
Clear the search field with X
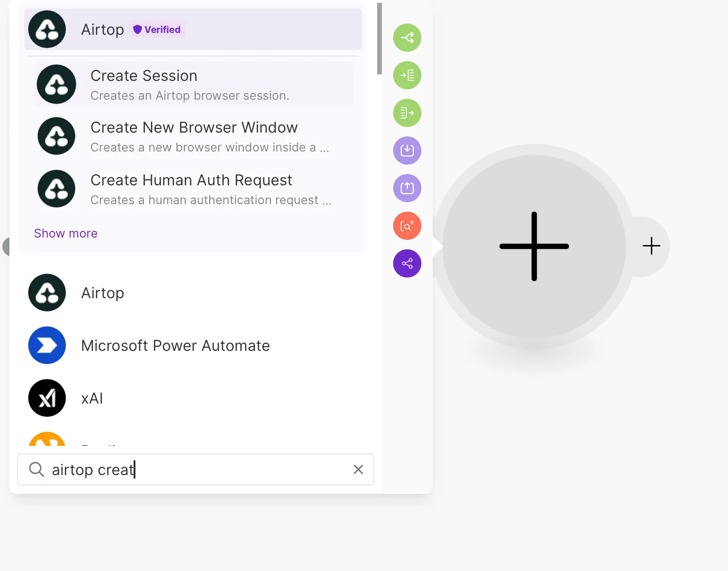358,469
